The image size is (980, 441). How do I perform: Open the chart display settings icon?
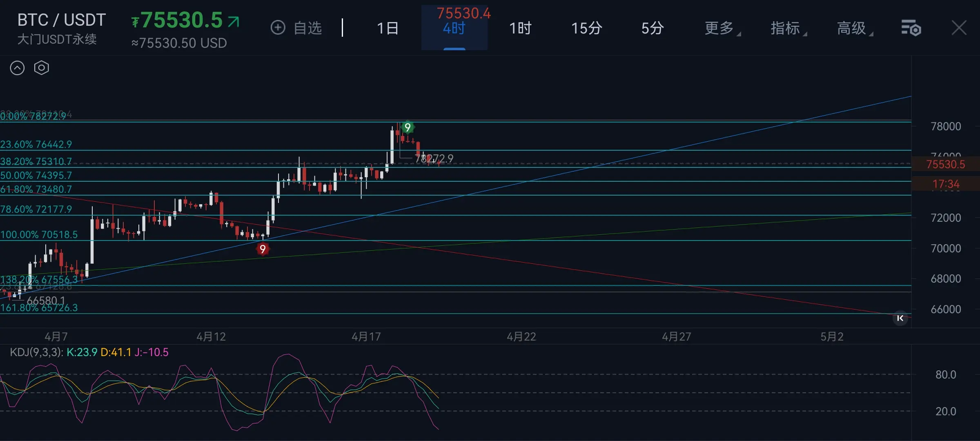[x=911, y=28]
